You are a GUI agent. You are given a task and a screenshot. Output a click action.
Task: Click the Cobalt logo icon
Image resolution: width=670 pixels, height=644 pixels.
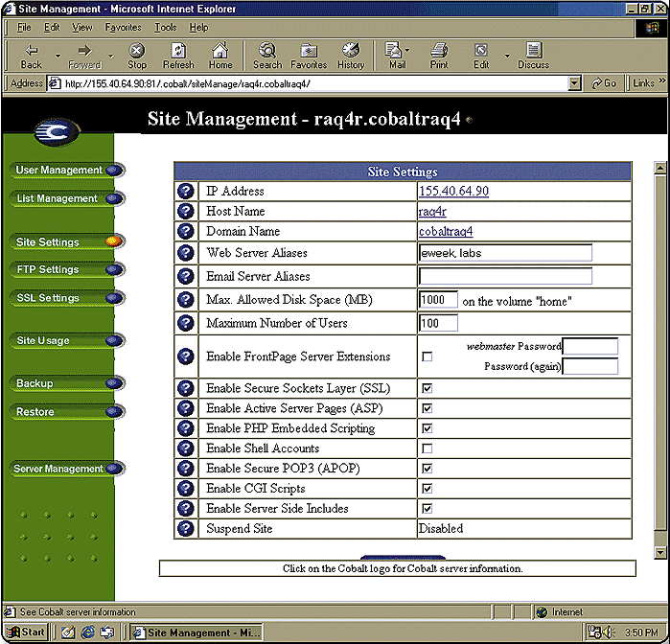coord(57,132)
